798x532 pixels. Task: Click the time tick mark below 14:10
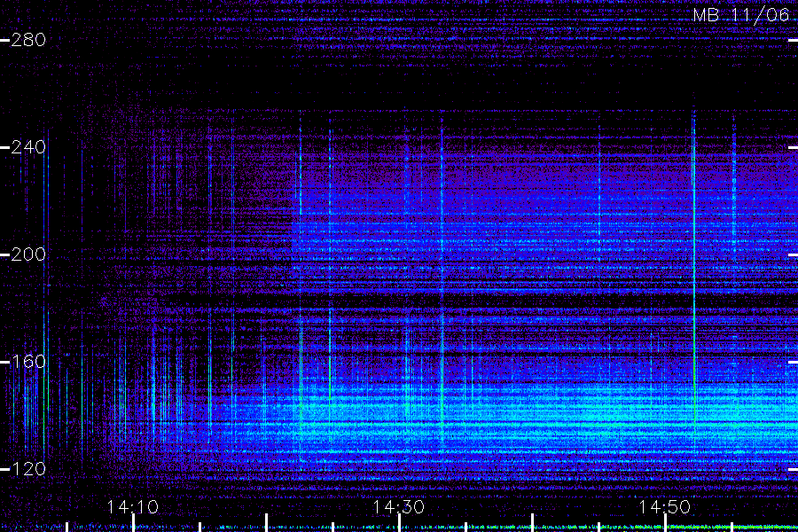[x=133, y=523]
